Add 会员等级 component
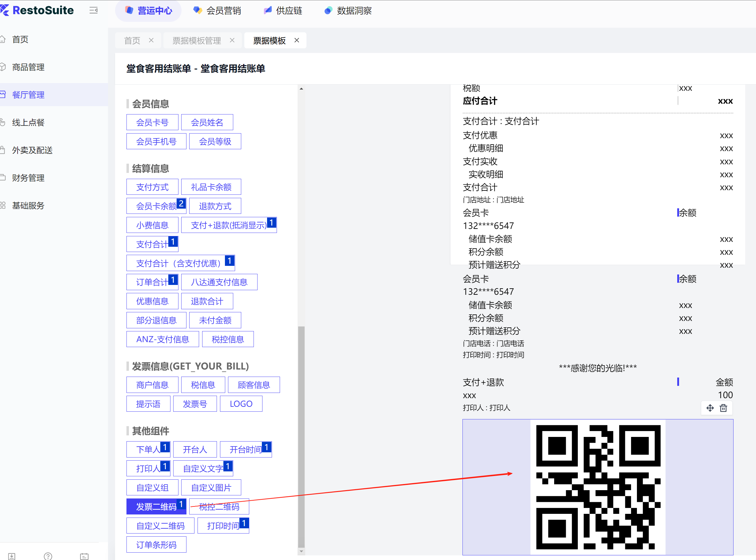Image resolution: width=756 pixels, height=560 pixels. [x=215, y=141]
